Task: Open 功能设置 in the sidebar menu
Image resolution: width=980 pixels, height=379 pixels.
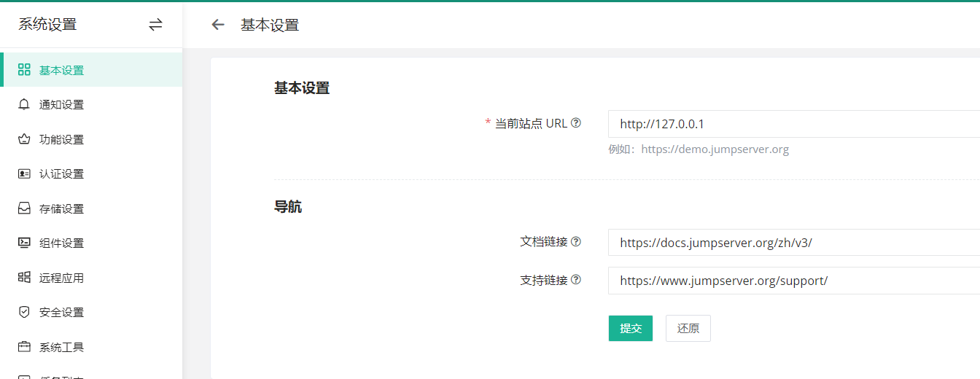Action: pyautogui.click(x=91, y=139)
